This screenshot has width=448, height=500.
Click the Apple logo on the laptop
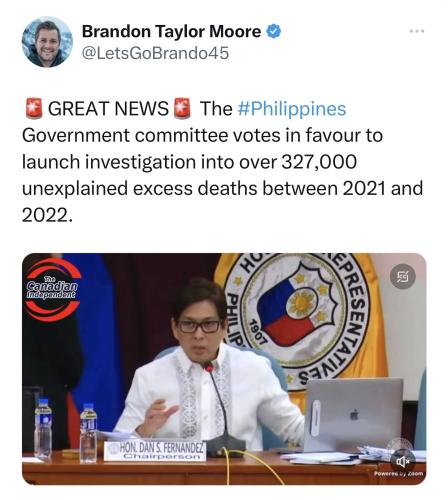[x=354, y=415]
